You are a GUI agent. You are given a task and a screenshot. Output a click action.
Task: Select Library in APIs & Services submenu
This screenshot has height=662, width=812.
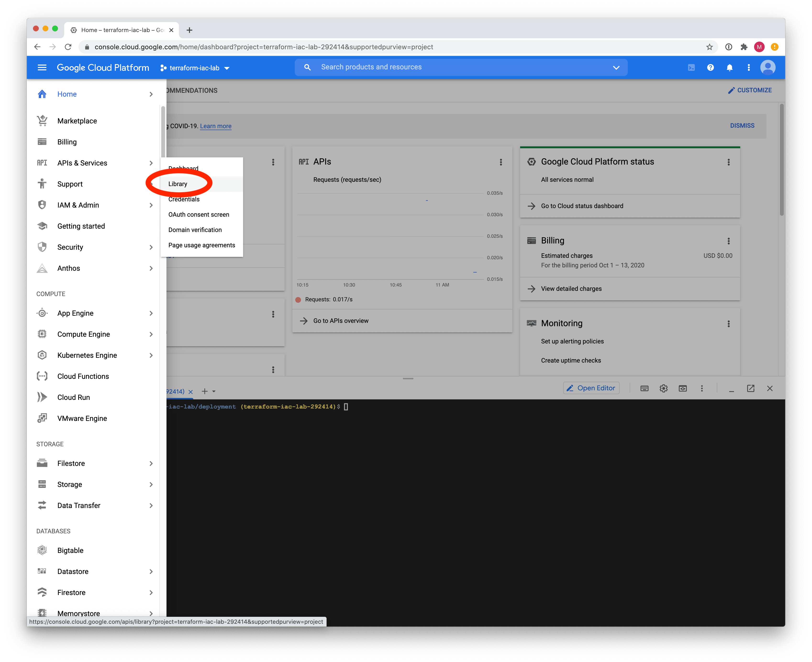click(201, 184)
